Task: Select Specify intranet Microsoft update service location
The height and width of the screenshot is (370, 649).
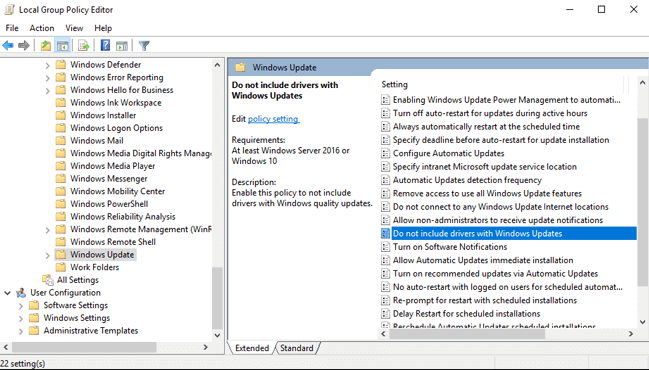Action: pos(485,167)
